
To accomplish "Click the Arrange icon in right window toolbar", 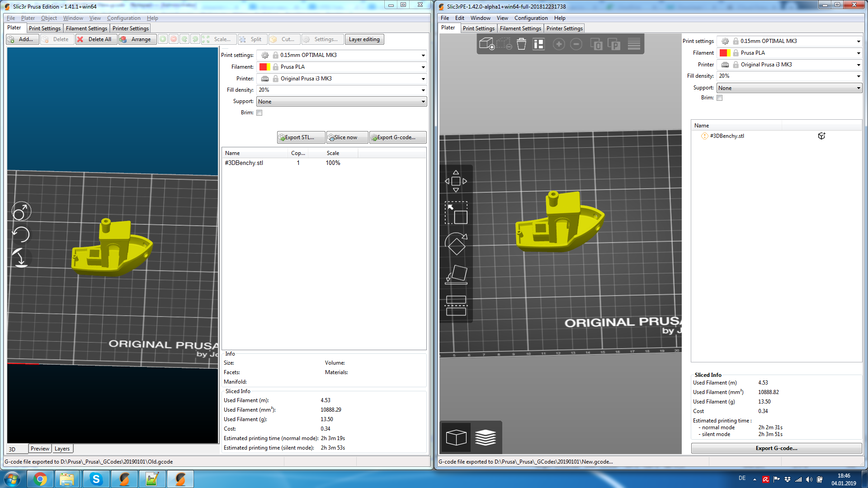I will click(x=538, y=44).
